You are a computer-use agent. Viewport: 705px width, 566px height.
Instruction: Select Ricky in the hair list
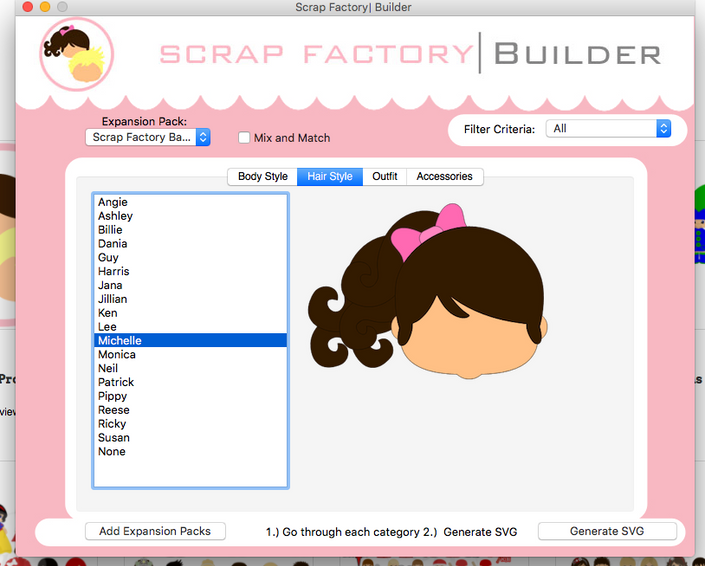tap(190, 423)
